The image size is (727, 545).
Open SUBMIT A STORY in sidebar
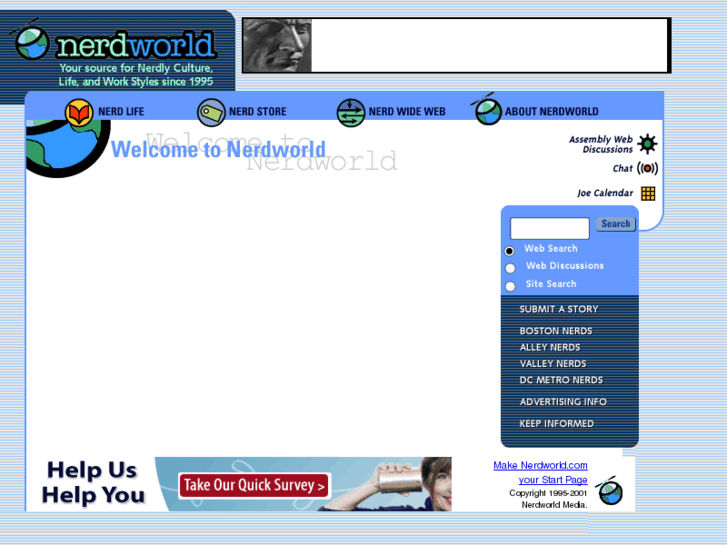pos(559,309)
